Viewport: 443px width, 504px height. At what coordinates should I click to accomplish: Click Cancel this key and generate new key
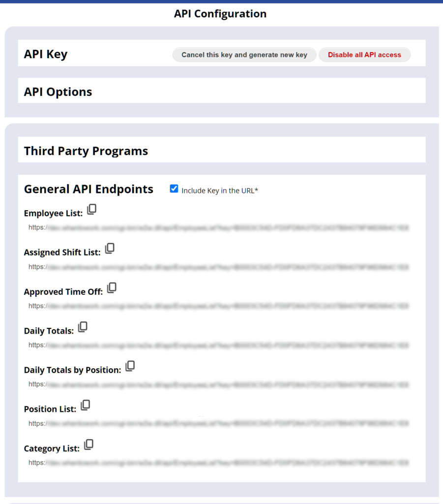pyautogui.click(x=244, y=55)
